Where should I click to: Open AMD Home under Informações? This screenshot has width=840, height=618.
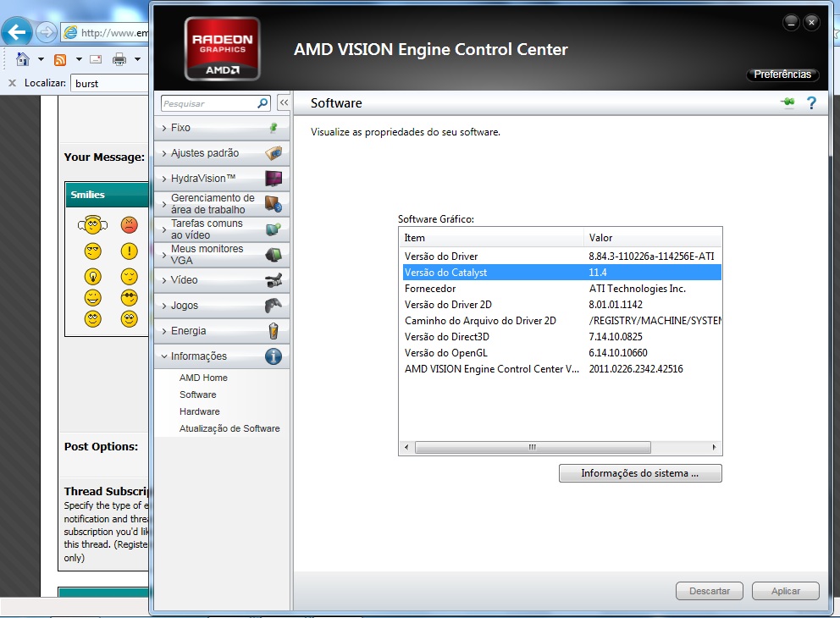click(x=203, y=378)
